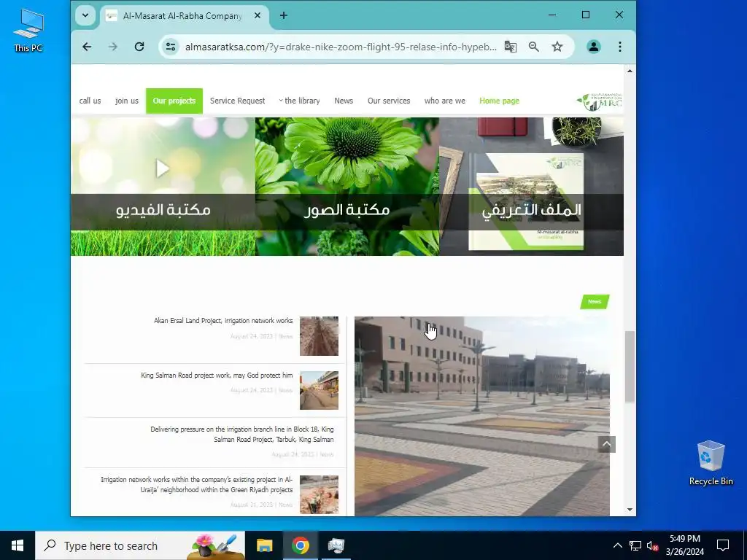Open the monitor app icon in taskbar
Screen dimensions: 747x560
pyautogui.click(x=336, y=545)
